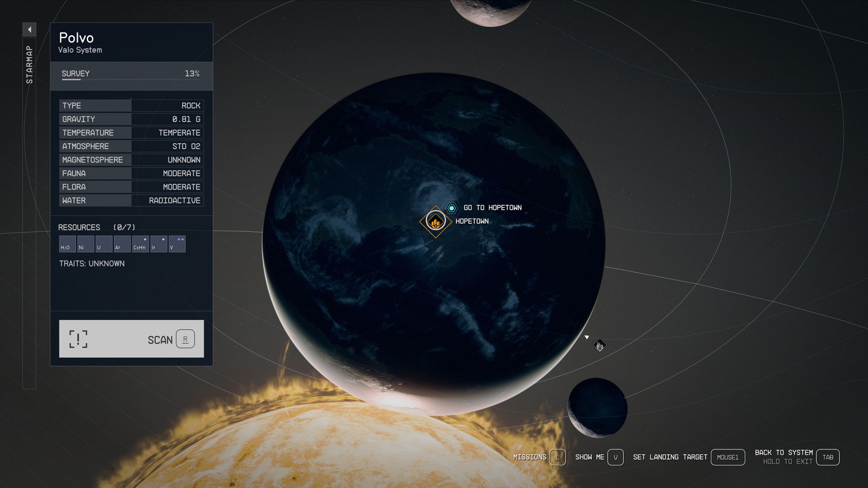
Task: Click the FAUNA row value 'MODERATE'
Action: (182, 174)
